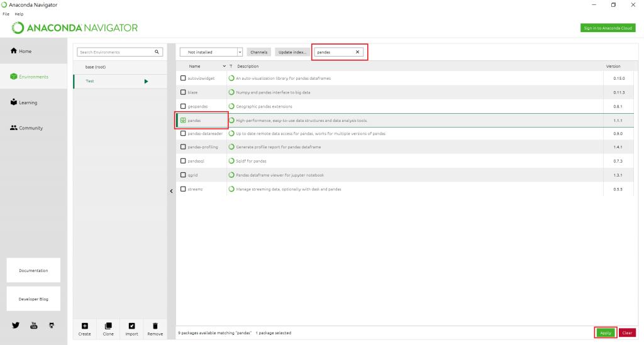Viewport: 644px width, 345px height.
Task: Open the Help menu
Action: click(x=19, y=14)
